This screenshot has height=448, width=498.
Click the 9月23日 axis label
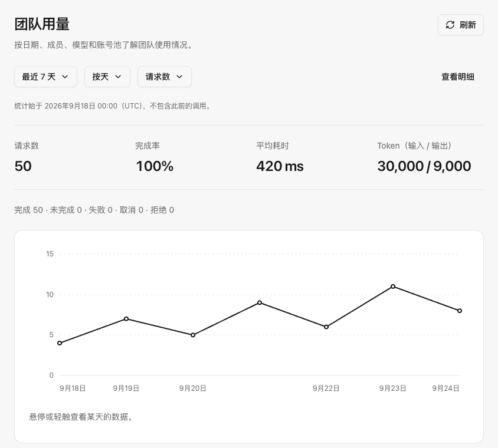(393, 388)
